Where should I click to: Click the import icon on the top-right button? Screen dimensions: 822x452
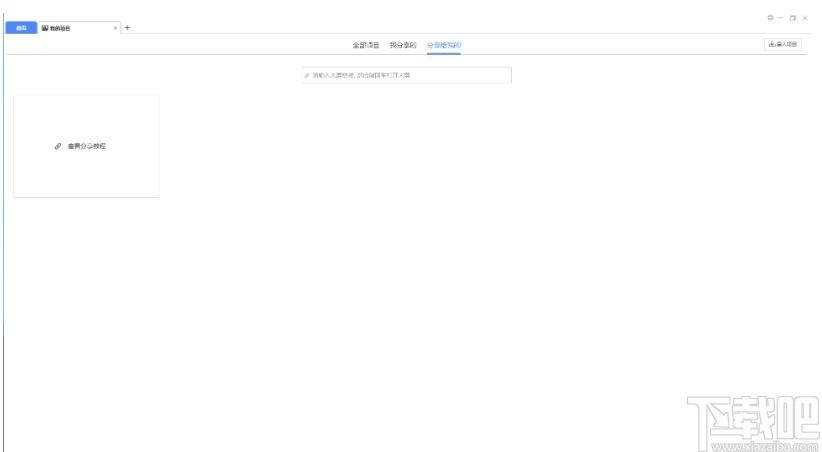[772, 45]
